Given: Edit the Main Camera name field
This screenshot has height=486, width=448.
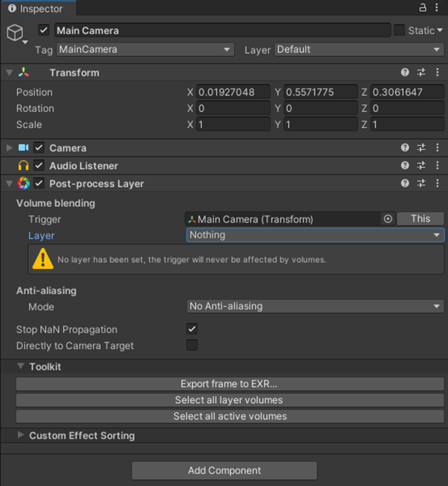Looking at the screenshot, I should [x=222, y=30].
